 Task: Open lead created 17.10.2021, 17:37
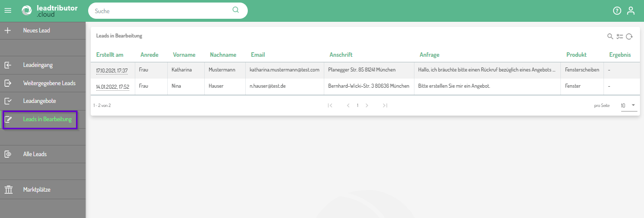point(112,70)
